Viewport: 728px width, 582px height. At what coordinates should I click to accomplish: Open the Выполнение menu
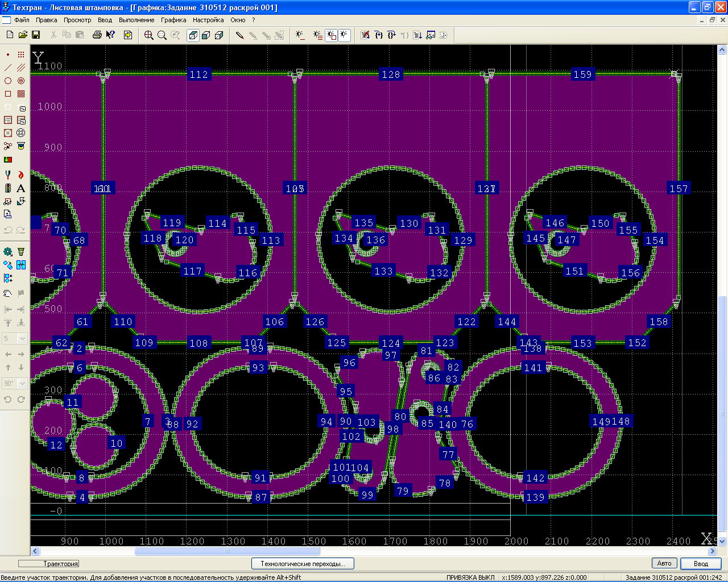point(136,20)
